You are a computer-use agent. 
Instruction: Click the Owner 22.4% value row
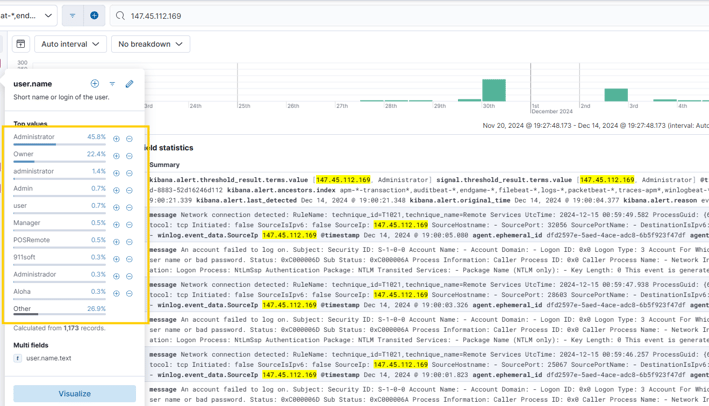point(59,156)
